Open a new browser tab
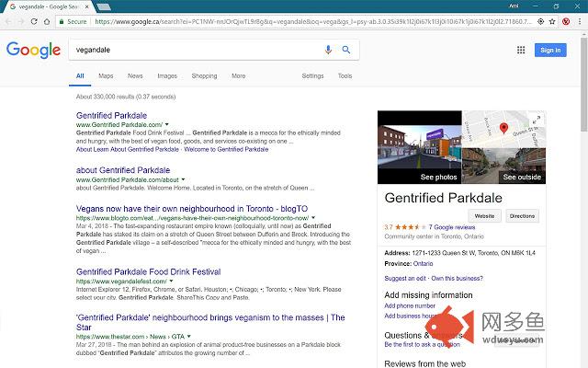The image size is (588, 368). 104,6
